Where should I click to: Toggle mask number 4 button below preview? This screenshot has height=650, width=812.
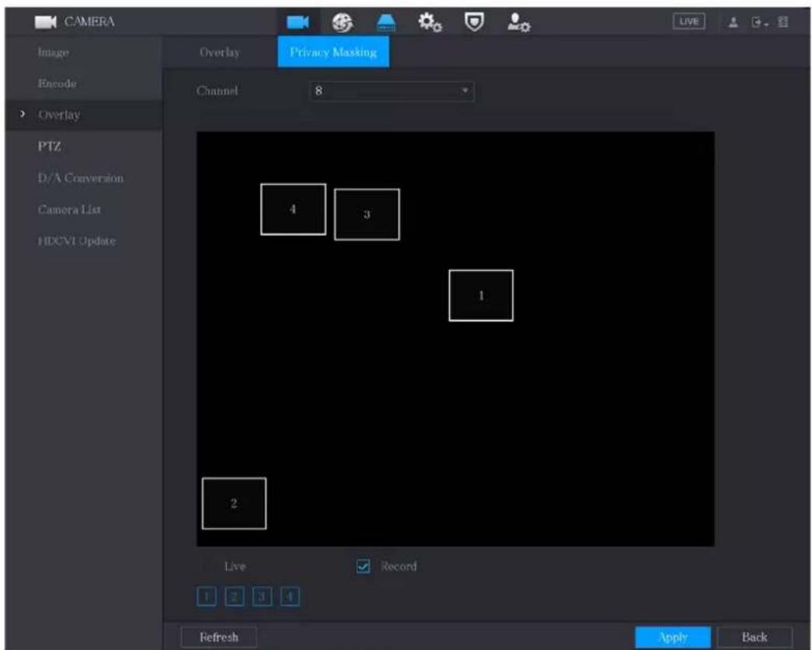click(x=290, y=596)
